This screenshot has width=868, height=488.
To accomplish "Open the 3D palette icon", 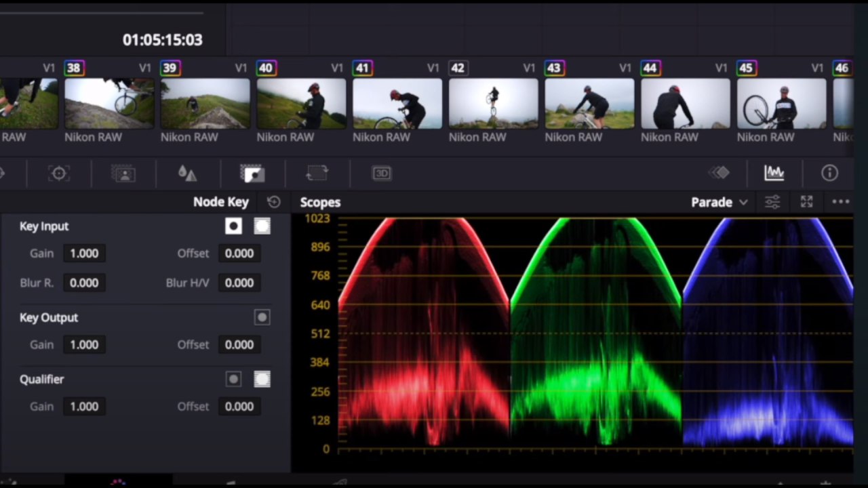I will (382, 174).
